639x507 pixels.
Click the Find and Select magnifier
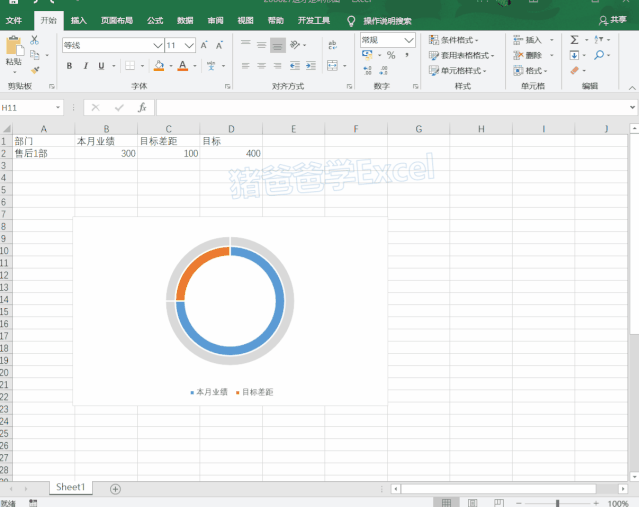point(599,55)
